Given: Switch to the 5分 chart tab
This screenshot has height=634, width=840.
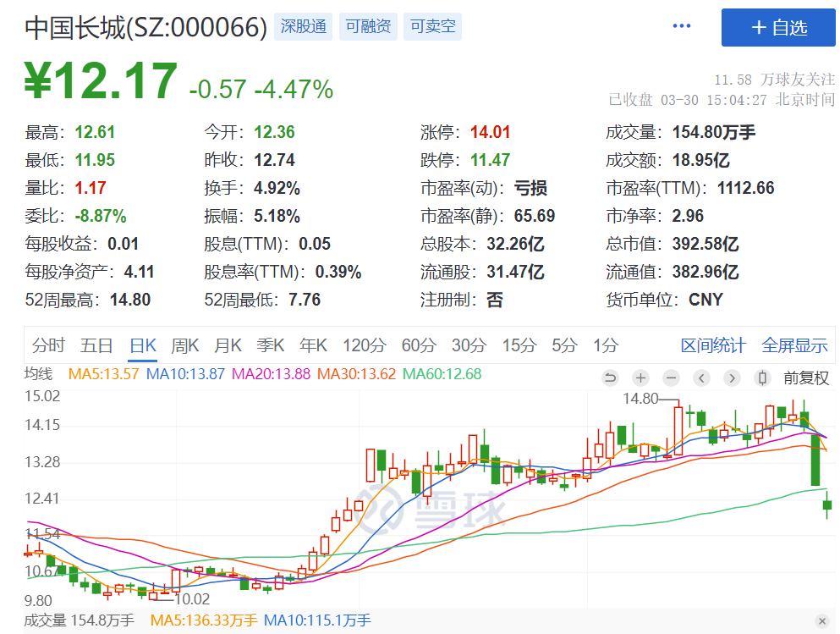Looking at the screenshot, I should coord(564,345).
